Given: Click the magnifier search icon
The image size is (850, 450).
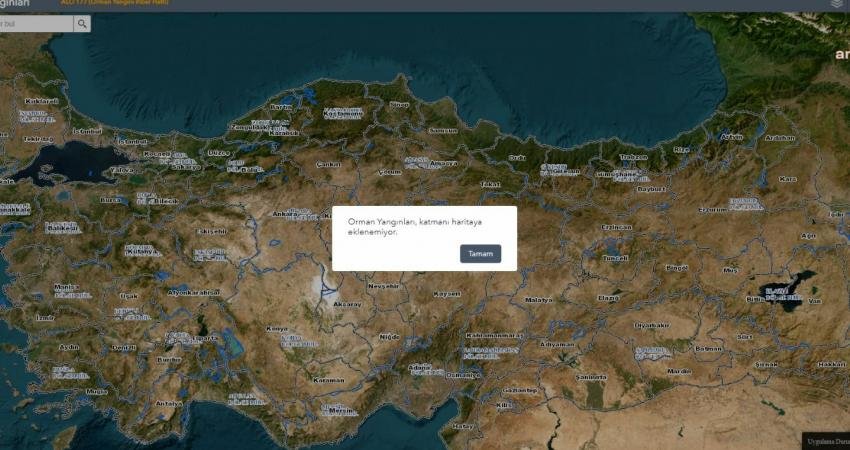Looking at the screenshot, I should pyautogui.click(x=82, y=24).
